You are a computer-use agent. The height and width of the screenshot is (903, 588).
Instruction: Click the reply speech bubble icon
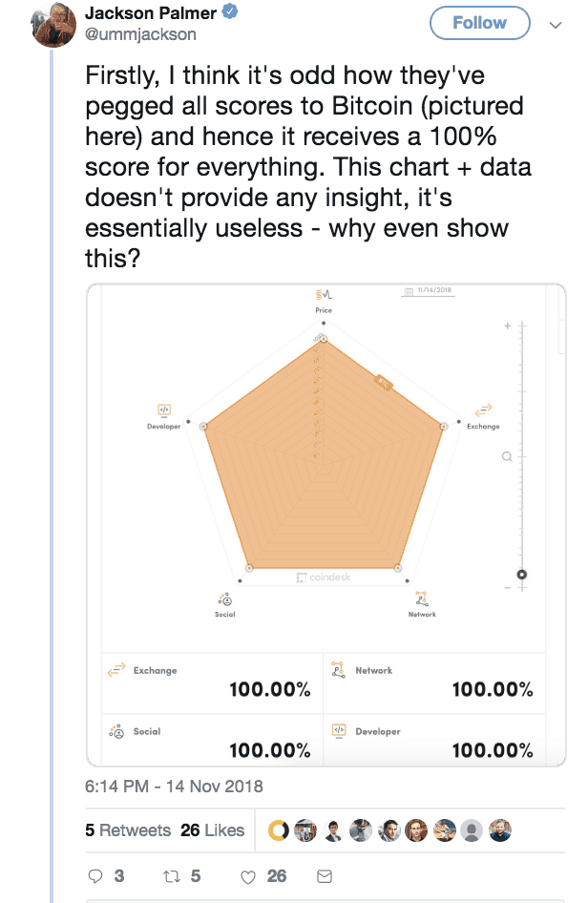(x=94, y=875)
